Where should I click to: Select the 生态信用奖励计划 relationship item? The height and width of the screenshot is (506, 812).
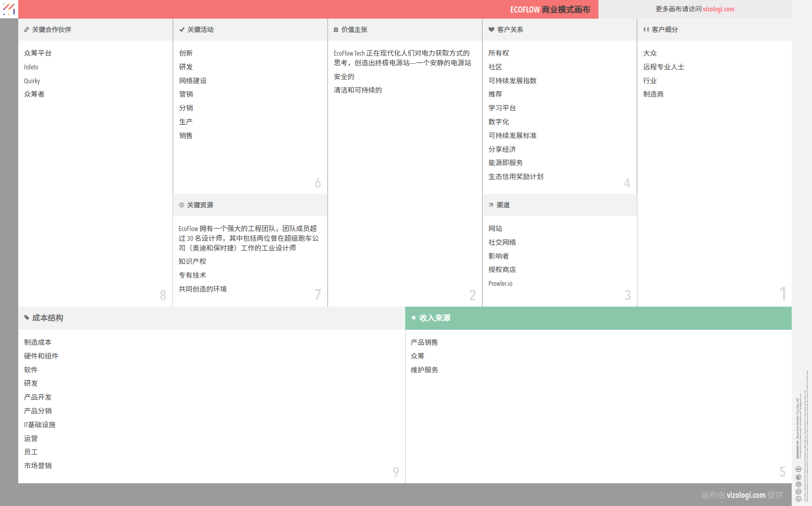516,177
